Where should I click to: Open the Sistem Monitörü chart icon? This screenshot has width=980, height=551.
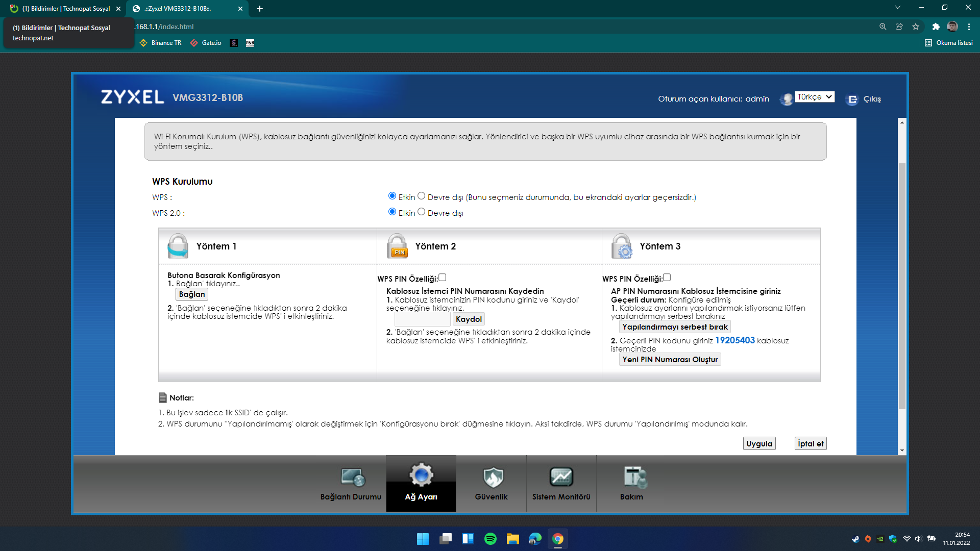point(561,478)
